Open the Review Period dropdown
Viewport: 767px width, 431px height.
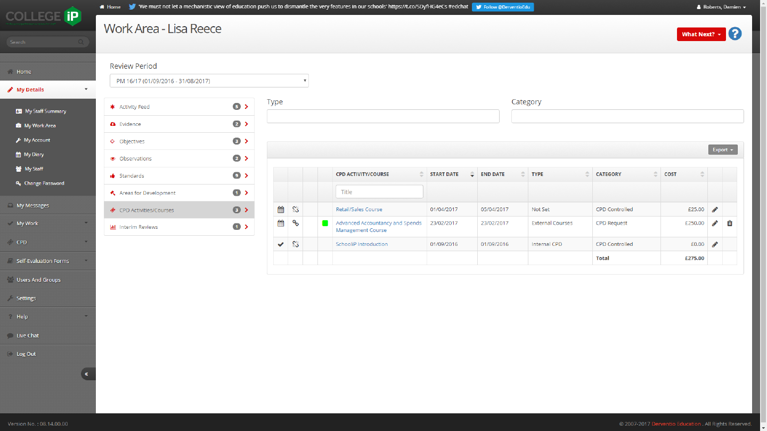209,81
